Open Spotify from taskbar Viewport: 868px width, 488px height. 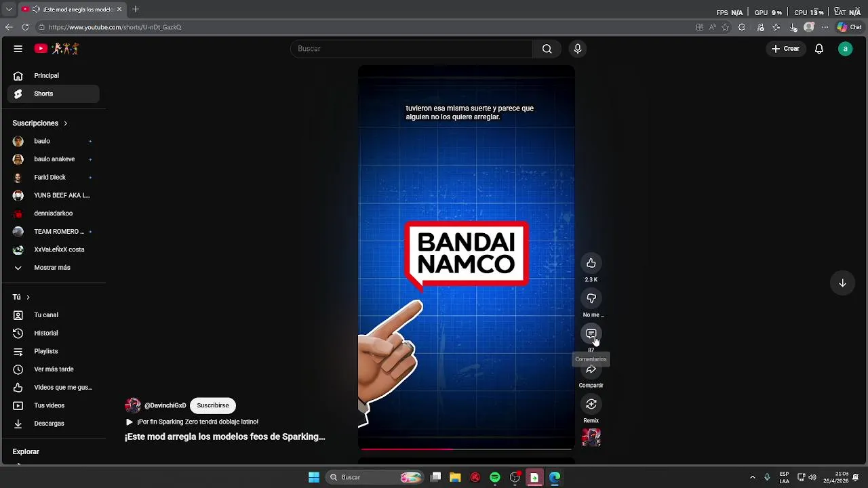click(x=495, y=477)
